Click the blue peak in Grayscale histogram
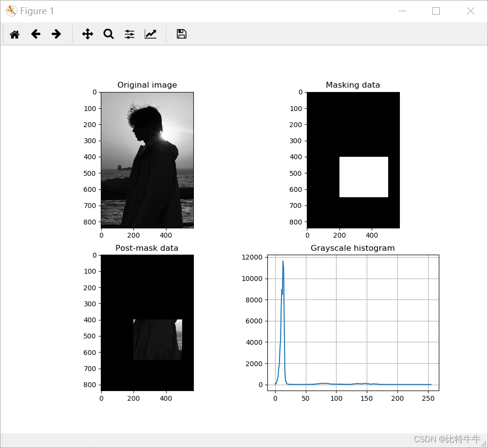The width and height of the screenshot is (488, 448). (283, 262)
